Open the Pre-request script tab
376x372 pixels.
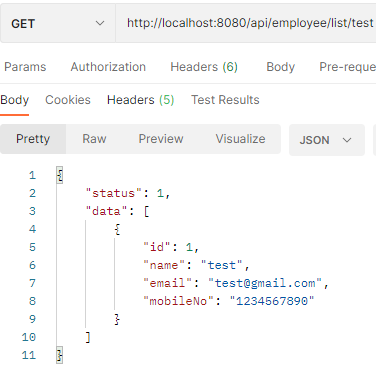pos(347,67)
